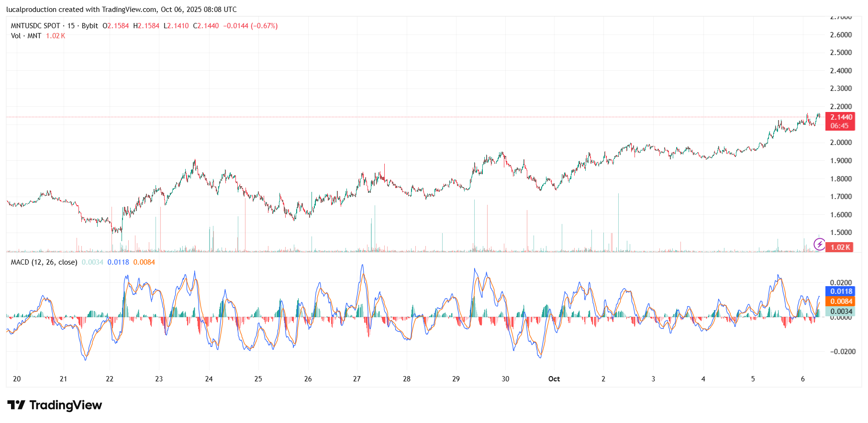This screenshot has width=868, height=423.
Task: Click the orange 0.0084 signal value tag
Action: coord(841,301)
